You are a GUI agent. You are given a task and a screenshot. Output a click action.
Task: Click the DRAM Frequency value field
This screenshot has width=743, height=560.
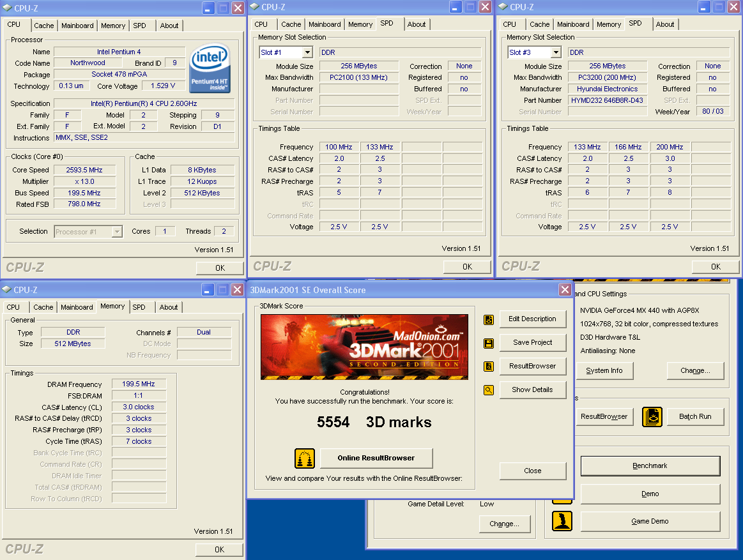139,384
